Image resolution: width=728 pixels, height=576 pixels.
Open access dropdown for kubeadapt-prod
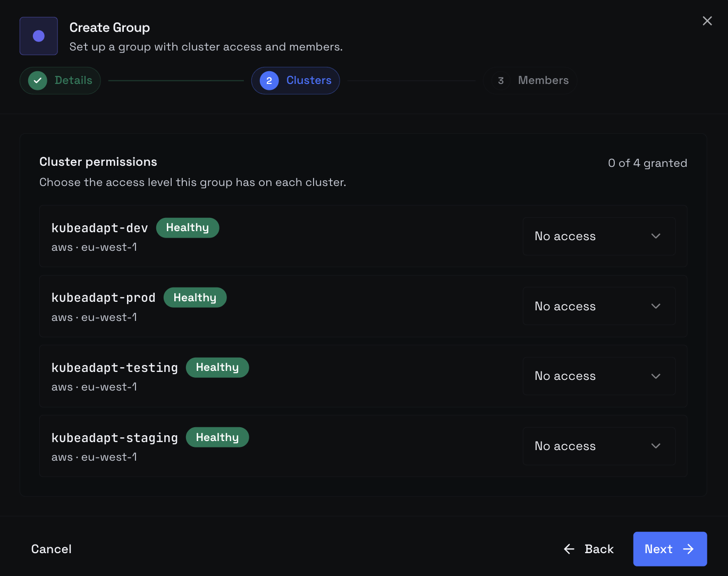point(599,306)
